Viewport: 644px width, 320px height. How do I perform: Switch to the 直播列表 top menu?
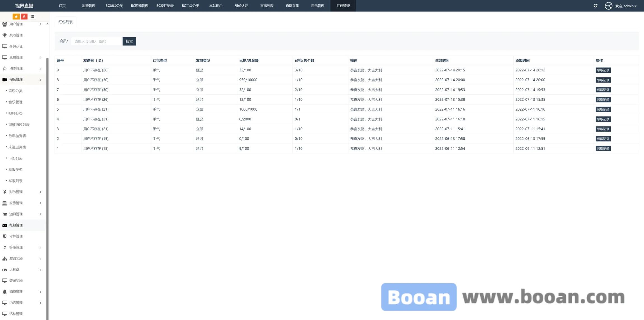(x=266, y=6)
